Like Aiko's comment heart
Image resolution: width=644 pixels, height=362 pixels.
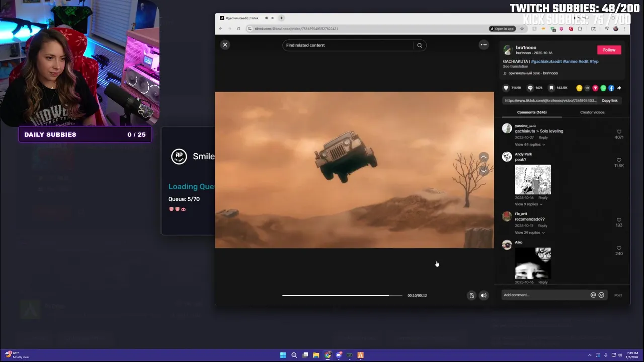pyautogui.click(x=619, y=248)
